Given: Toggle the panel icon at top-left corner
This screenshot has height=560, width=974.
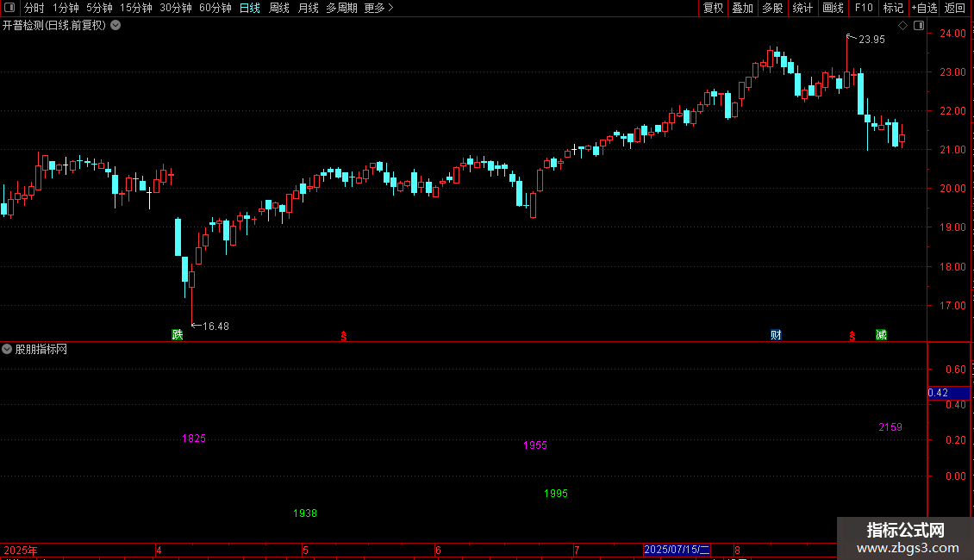Looking at the screenshot, I should click(x=9, y=8).
